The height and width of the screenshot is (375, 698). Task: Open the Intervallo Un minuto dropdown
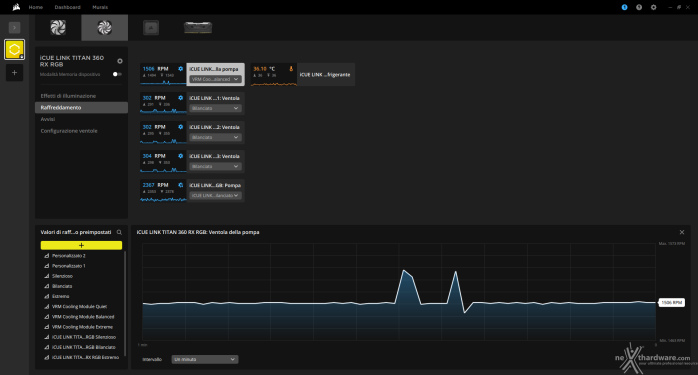pos(205,359)
